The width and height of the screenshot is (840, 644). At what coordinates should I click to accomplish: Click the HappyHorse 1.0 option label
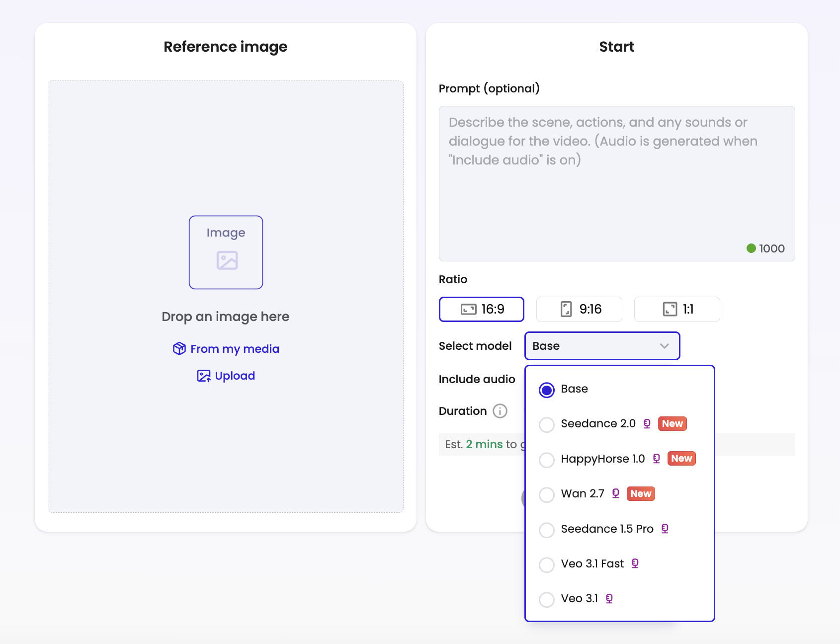click(603, 459)
